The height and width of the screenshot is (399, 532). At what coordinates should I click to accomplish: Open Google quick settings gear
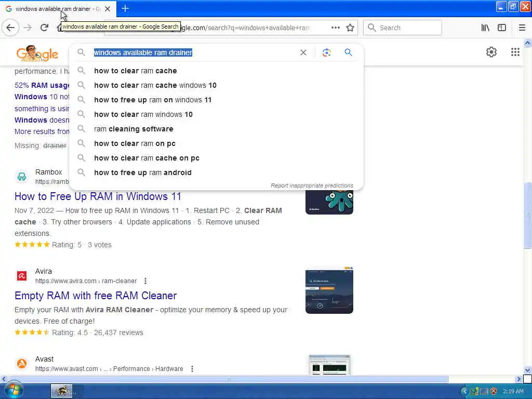[x=491, y=52]
